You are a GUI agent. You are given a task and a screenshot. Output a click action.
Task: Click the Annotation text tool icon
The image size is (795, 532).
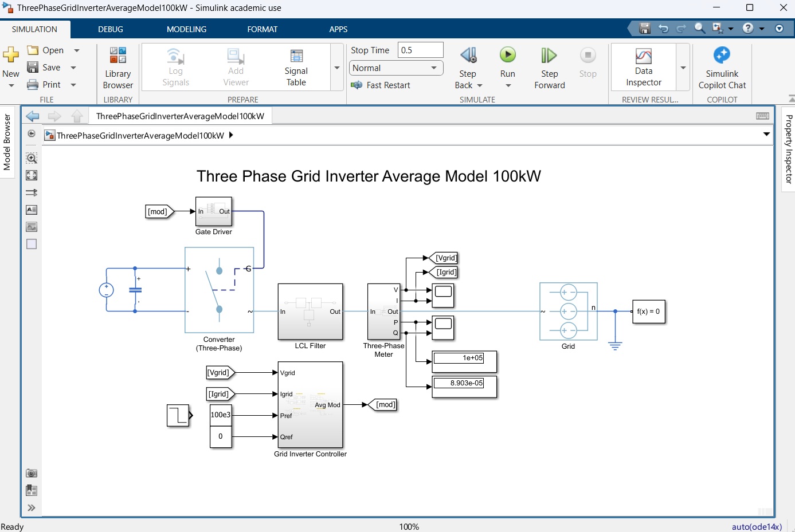click(x=32, y=210)
